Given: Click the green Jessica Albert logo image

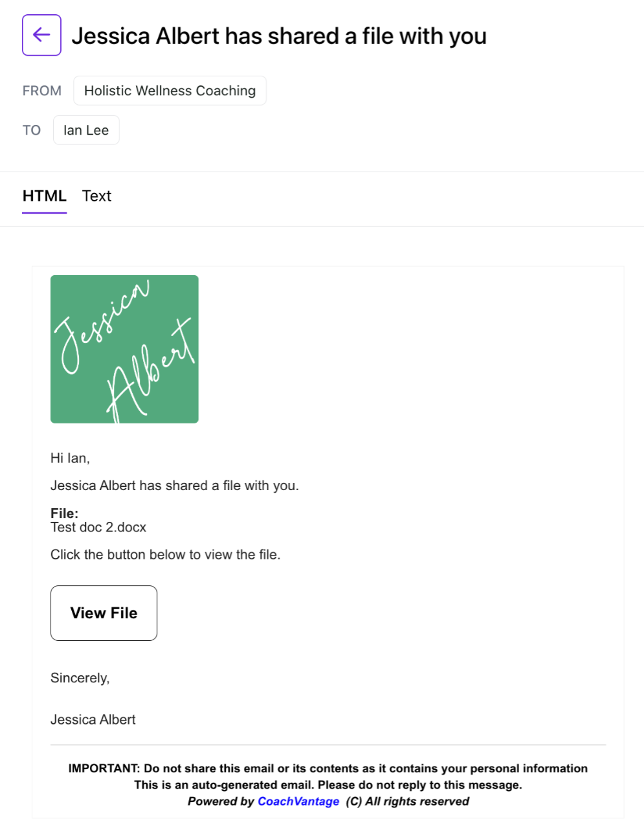Looking at the screenshot, I should (124, 349).
